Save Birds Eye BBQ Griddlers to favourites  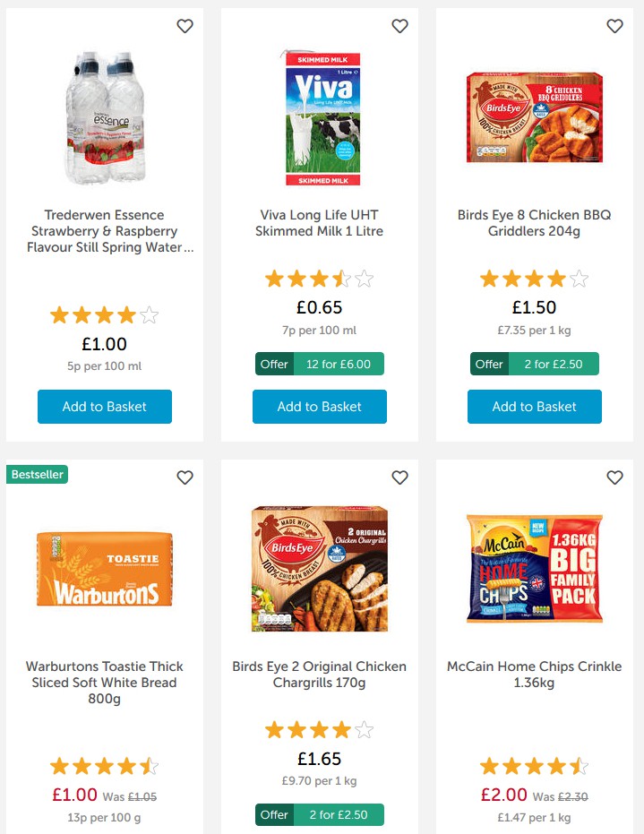coord(614,27)
